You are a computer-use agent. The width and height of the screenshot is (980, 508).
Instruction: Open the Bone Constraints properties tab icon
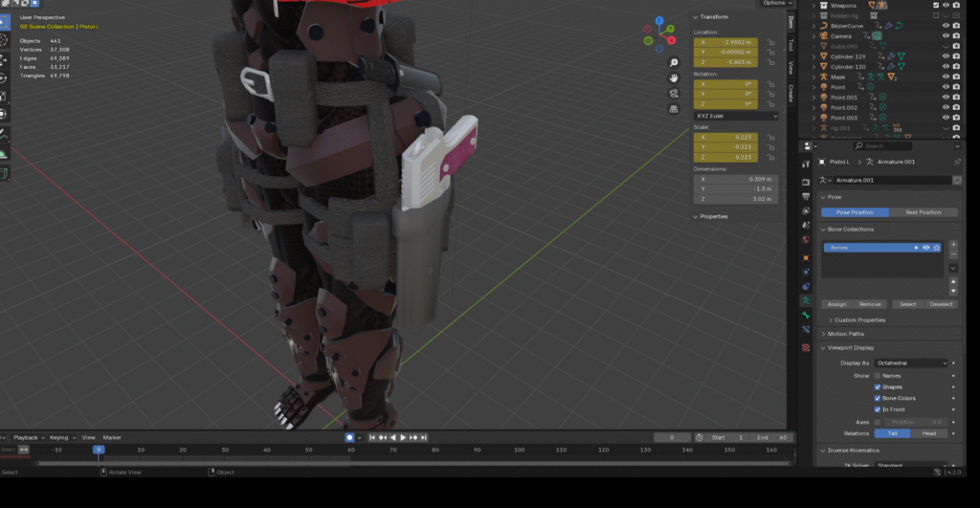click(806, 328)
